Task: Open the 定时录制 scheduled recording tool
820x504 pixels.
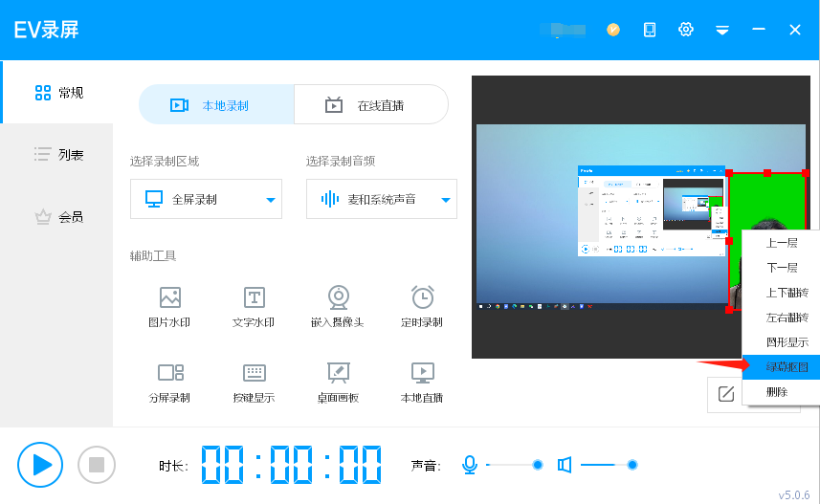Action: [422, 307]
